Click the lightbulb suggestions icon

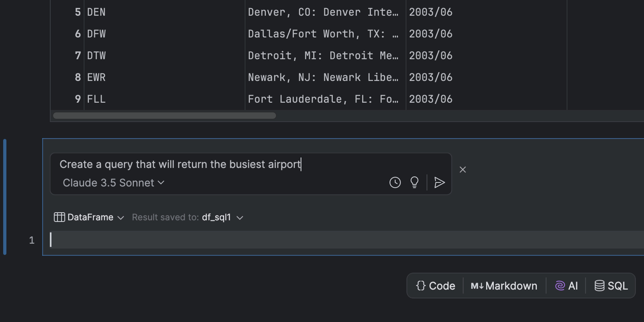click(414, 182)
